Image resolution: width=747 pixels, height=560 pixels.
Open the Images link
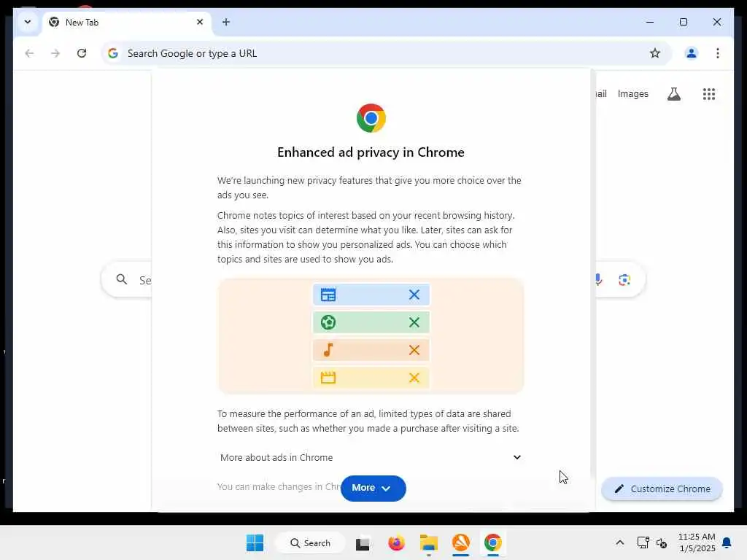[632, 94]
